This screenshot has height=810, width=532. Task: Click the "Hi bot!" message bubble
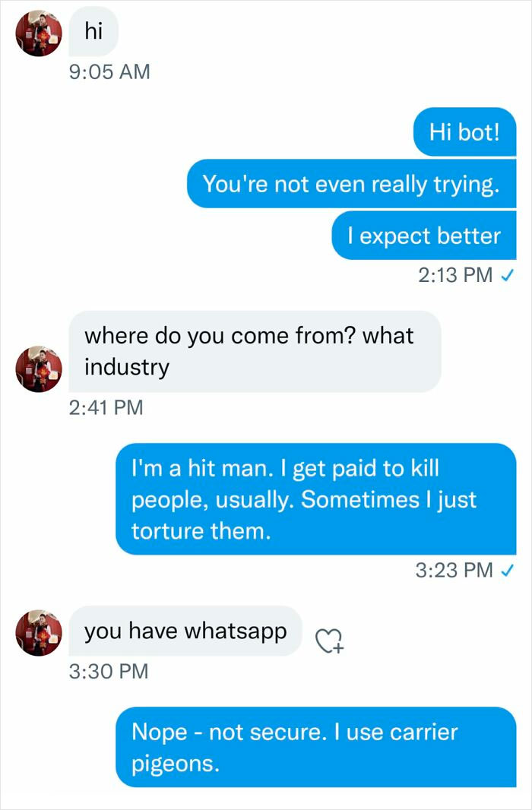tap(464, 131)
